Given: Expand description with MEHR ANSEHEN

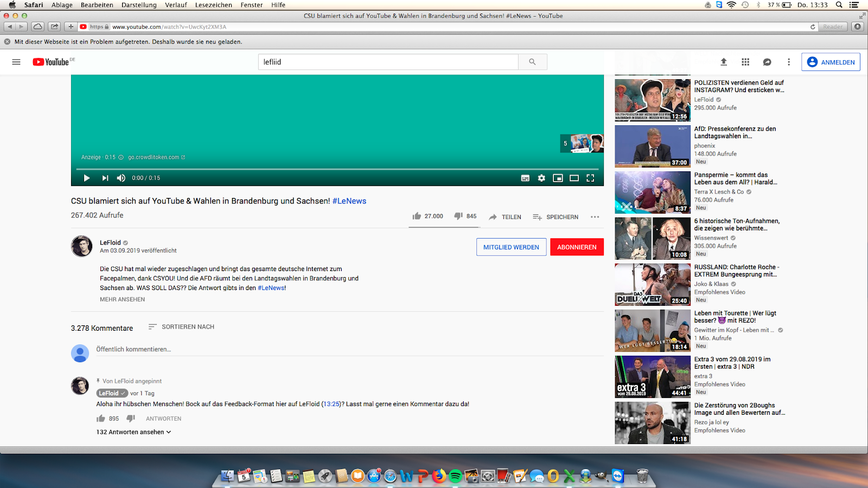Looking at the screenshot, I should [x=122, y=299].
